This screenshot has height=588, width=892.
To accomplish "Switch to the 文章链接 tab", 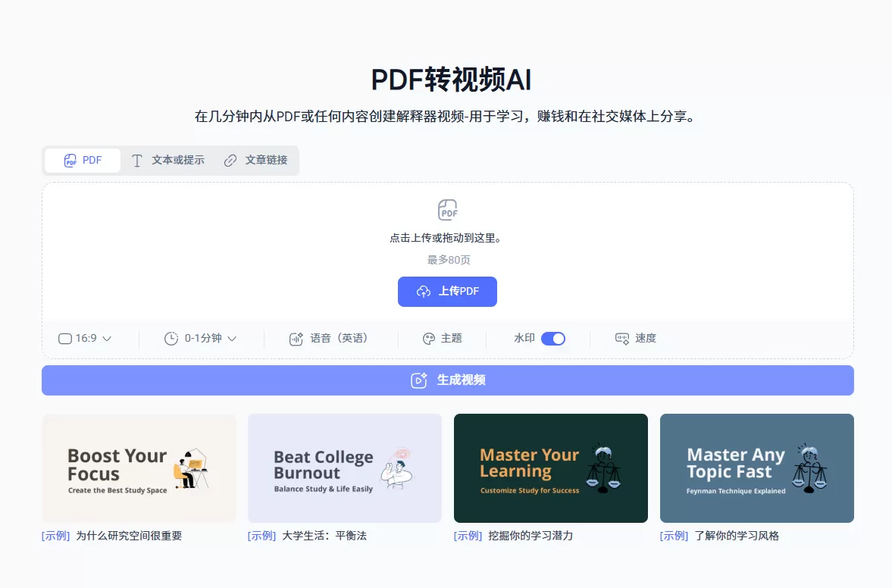I will [255, 160].
